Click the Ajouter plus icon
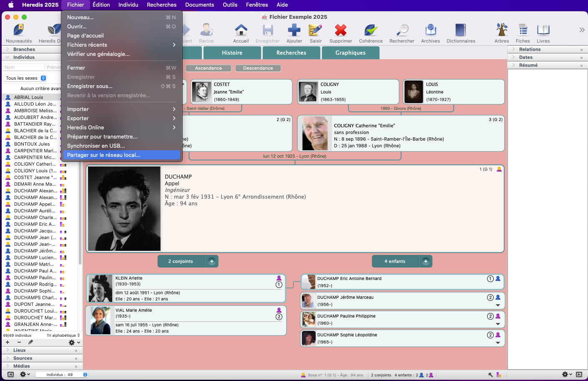Screen dimensions: 588x381 (x=294, y=30)
